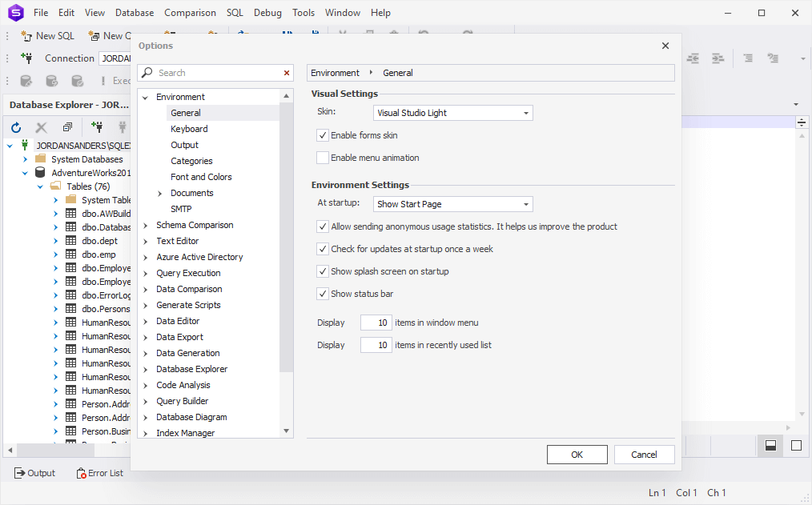Clear search with the red X icon
The width and height of the screenshot is (812, 505).
[287, 73]
